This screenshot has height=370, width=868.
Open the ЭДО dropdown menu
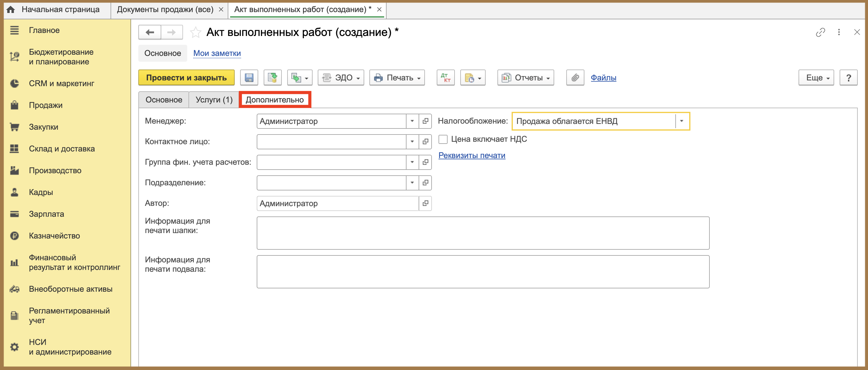pos(341,78)
